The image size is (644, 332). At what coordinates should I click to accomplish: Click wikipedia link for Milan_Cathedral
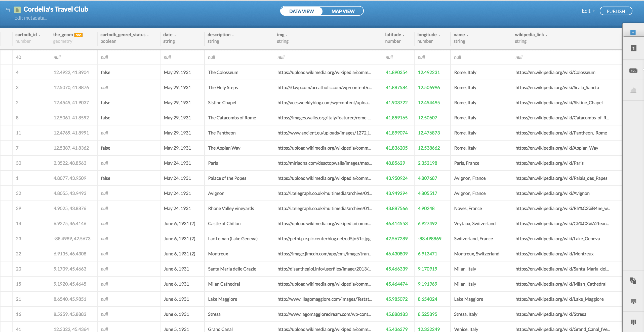[x=561, y=284]
